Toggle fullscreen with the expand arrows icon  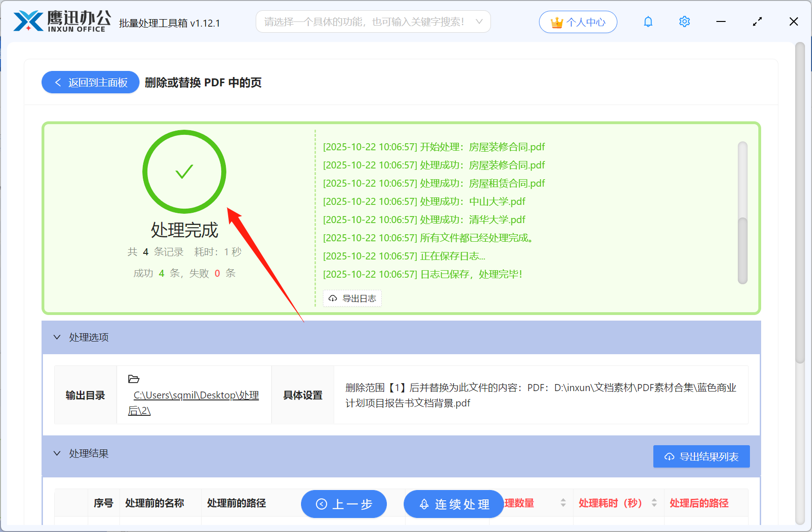coord(757,22)
